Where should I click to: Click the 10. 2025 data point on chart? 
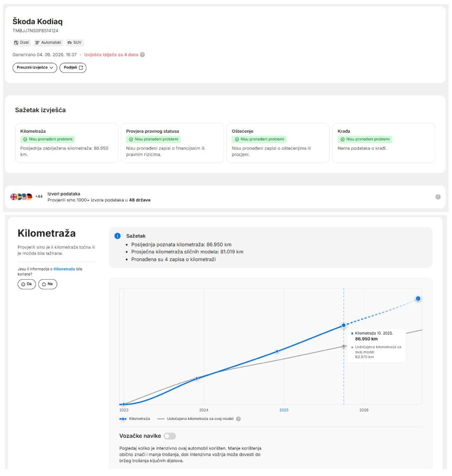pyautogui.click(x=344, y=325)
